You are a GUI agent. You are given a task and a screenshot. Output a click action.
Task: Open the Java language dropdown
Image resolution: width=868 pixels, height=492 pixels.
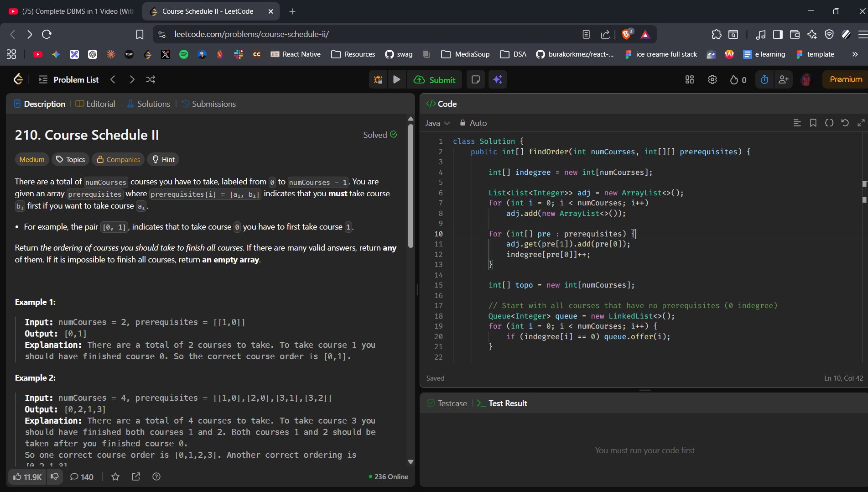pos(437,123)
